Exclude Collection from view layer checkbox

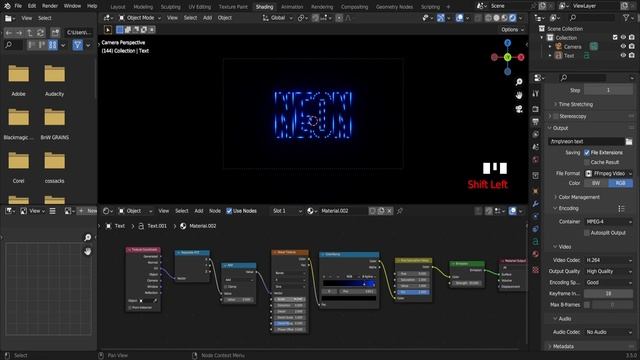click(615, 37)
